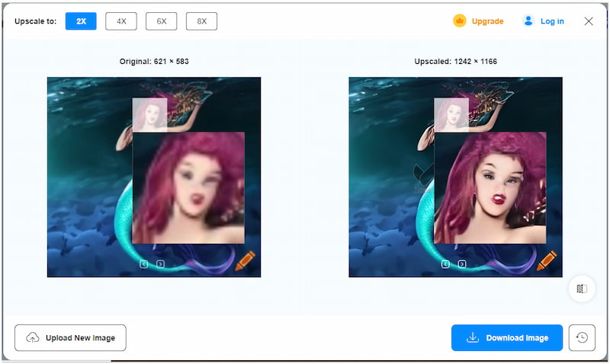Click the Download Image button
Screen dimensions: 610x364
[x=507, y=337]
